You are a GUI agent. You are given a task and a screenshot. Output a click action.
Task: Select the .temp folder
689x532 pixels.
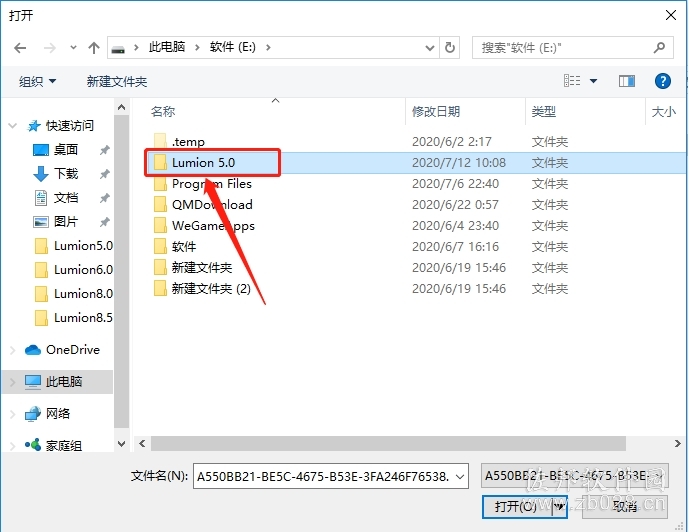(x=188, y=141)
